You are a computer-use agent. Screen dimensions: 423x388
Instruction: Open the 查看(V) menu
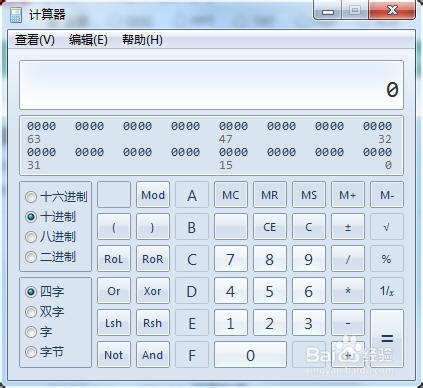[x=35, y=40]
